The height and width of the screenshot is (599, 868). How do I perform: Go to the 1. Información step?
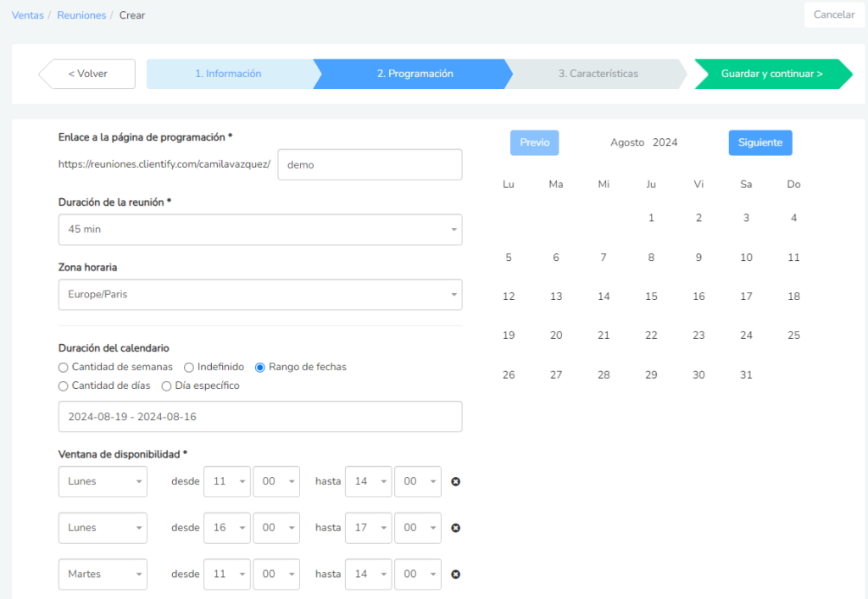(228, 74)
